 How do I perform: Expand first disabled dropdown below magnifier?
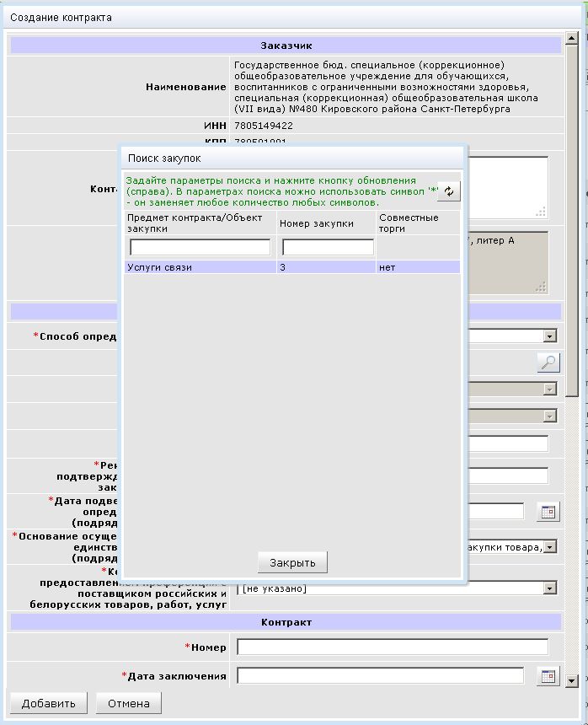(549, 389)
